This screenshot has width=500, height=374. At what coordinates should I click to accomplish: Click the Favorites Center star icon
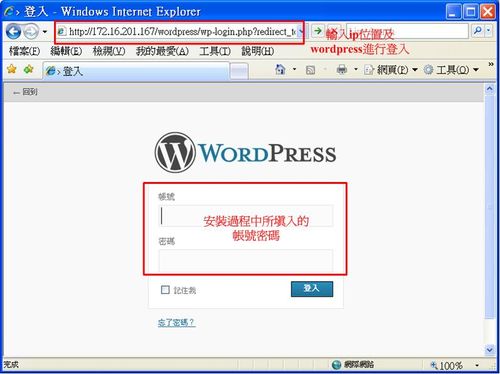(12, 69)
